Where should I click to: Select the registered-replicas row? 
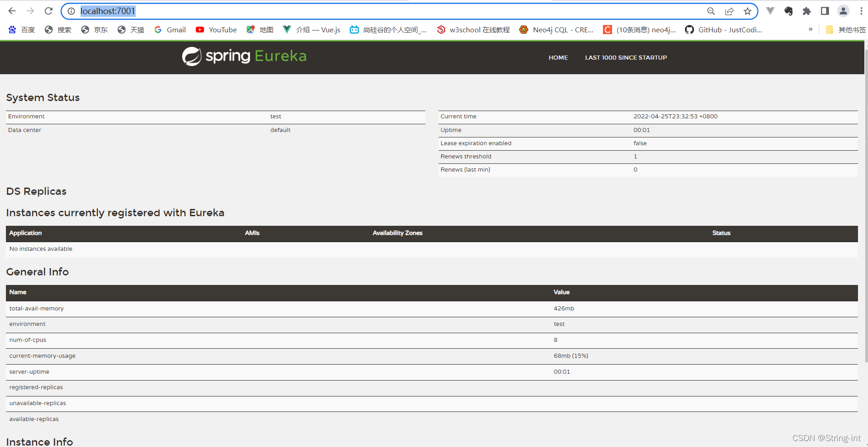coord(432,387)
